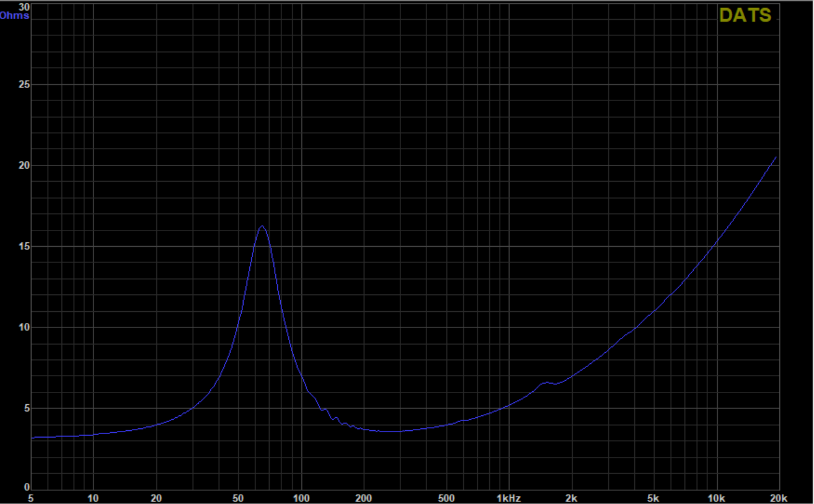
Task: Select the 10 label on the Ohms axis
Action: [24, 327]
